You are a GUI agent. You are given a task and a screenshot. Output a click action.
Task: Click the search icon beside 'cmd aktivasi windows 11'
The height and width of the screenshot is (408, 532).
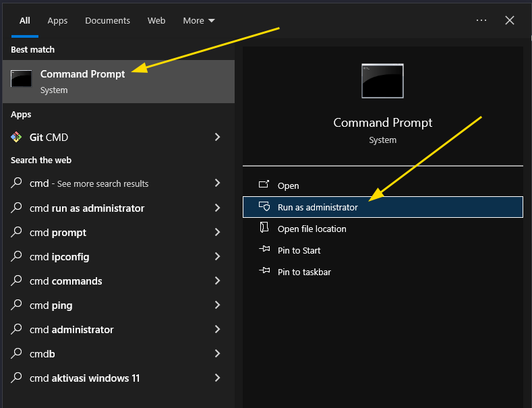(16, 378)
